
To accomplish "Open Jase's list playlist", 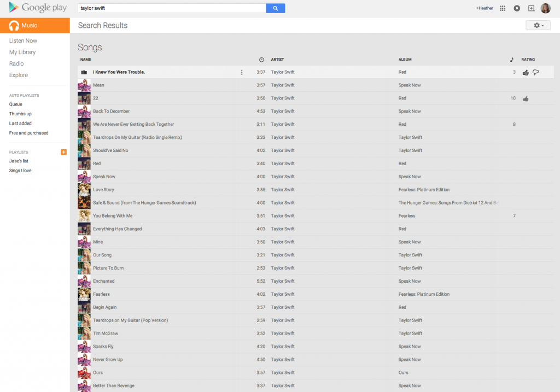I will click(x=19, y=161).
